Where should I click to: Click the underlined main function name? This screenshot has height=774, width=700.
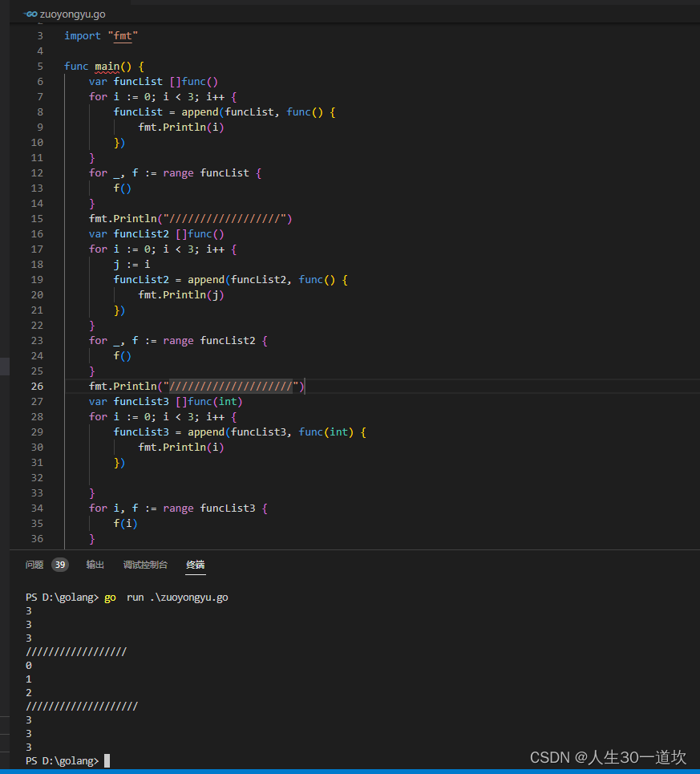107,66
